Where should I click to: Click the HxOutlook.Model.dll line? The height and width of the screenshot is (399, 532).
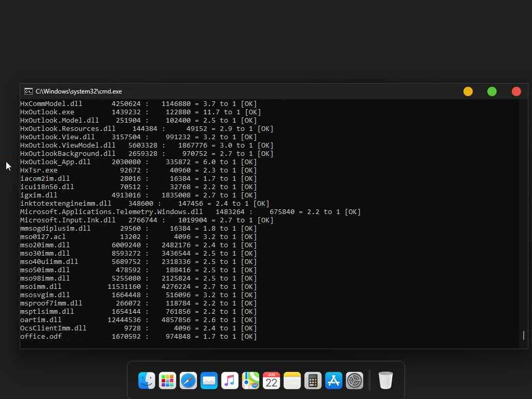click(x=138, y=121)
